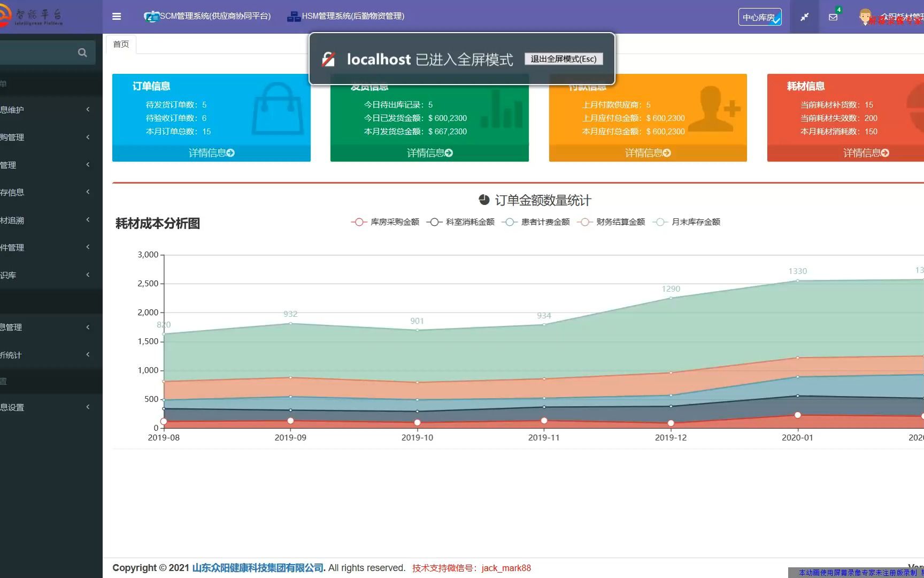The image size is (924, 578).
Task: Toggle the hamburger sidebar menu icon
Action: point(117,17)
